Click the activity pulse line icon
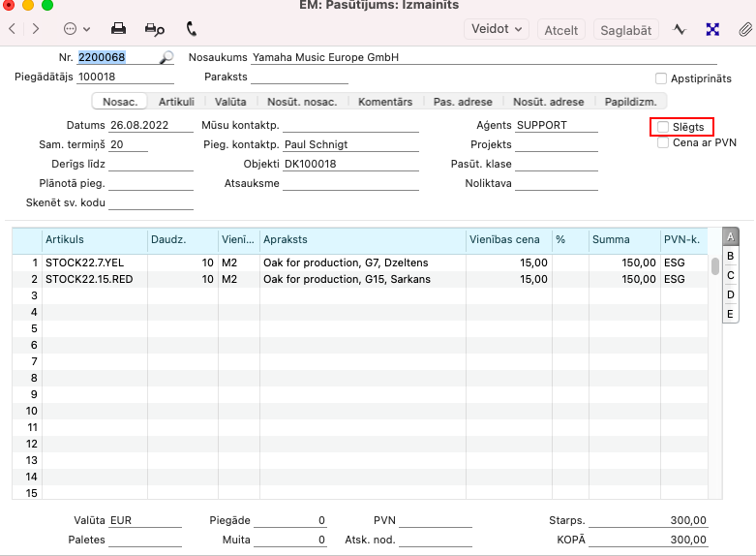 point(680,29)
